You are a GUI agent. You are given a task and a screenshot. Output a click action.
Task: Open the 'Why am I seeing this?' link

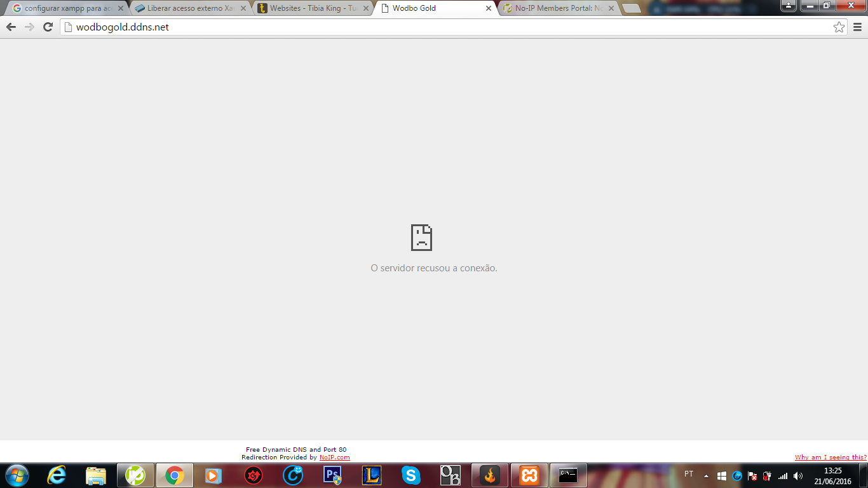831,457
